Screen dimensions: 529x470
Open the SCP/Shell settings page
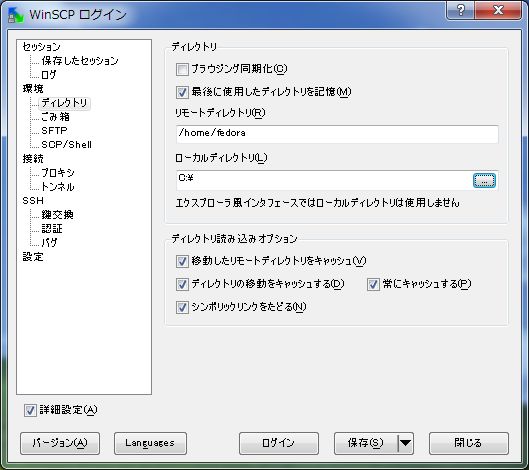(66, 145)
